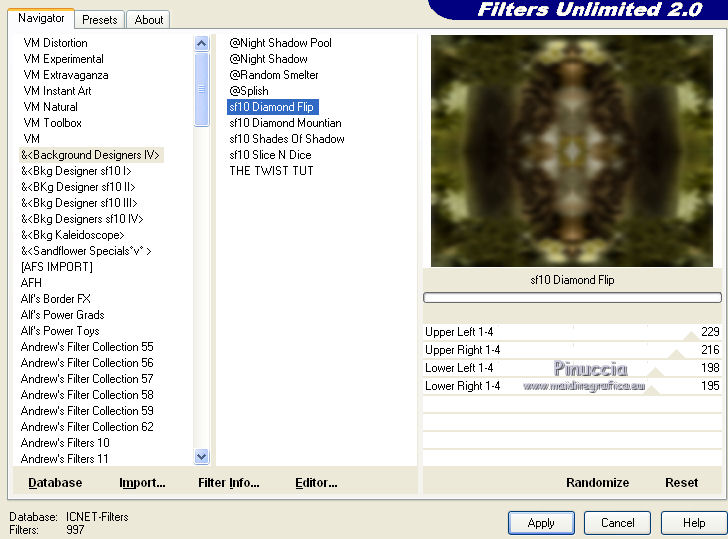Click the filter preview image
Image resolution: width=728 pixels, height=539 pixels.
pos(572,151)
